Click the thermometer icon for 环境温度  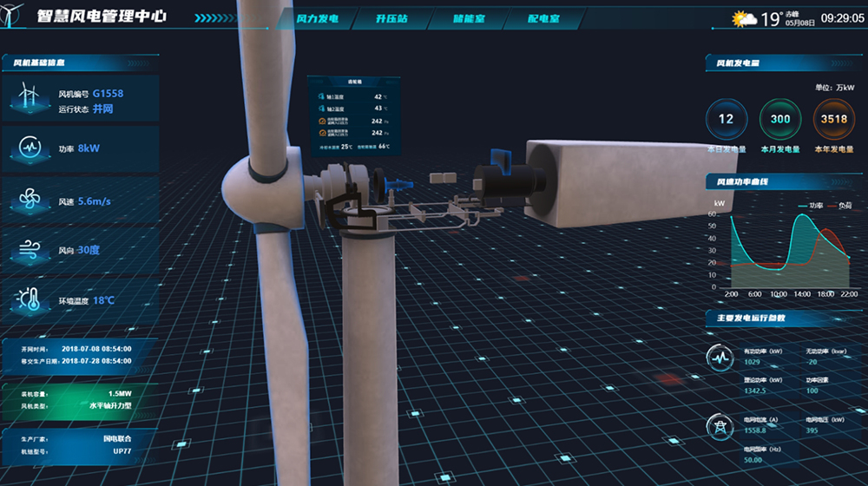click(x=29, y=300)
